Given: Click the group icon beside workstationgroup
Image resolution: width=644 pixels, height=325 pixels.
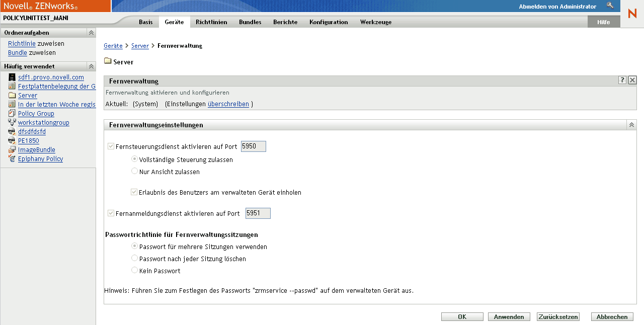Looking at the screenshot, I should tap(12, 122).
